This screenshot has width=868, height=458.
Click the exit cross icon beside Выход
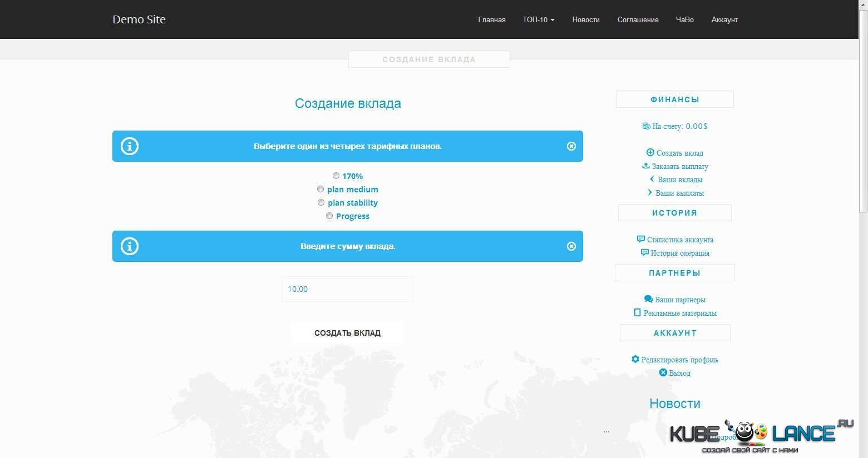click(663, 372)
